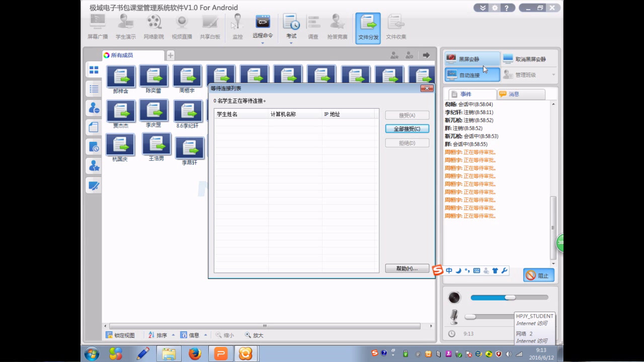The image size is (644, 362).
Task: Open the 文件收集 file collection tool
Action: 396,27
